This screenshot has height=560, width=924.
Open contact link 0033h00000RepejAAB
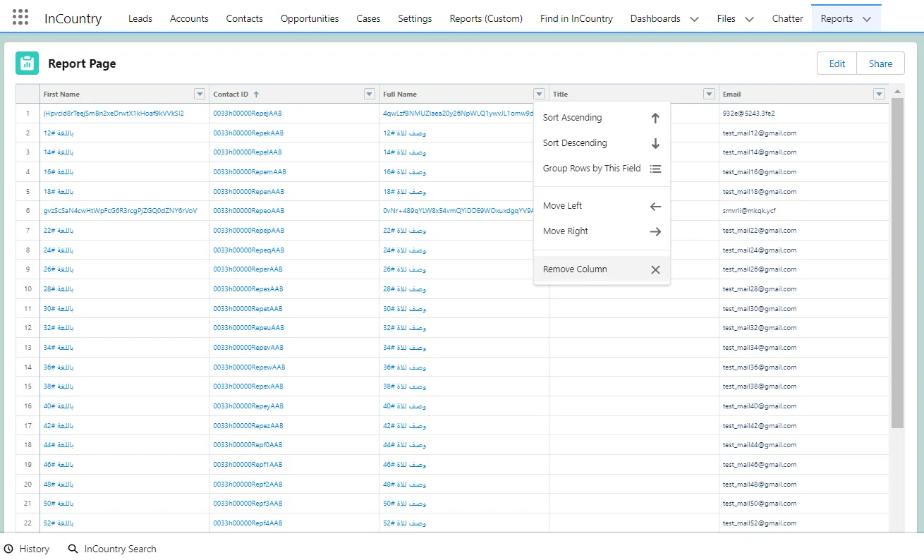click(248, 113)
